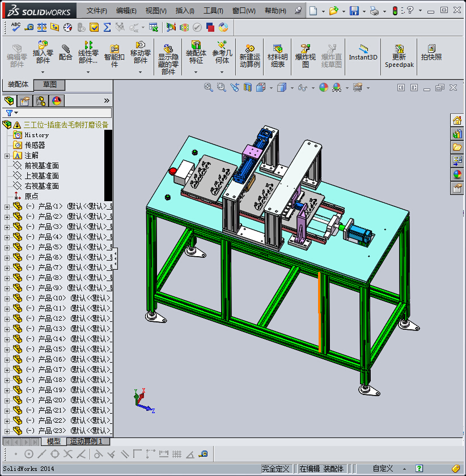Click 自定义 unit system in status bar
466x476 pixels.
click(x=383, y=469)
